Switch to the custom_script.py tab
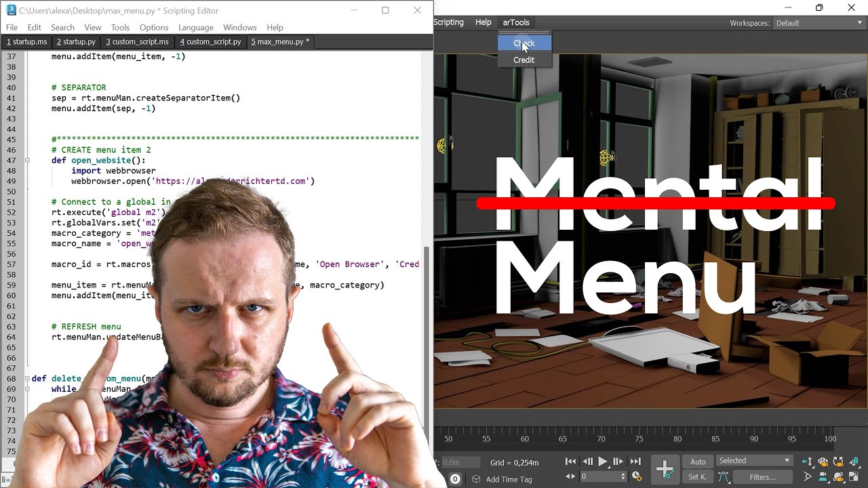Image resolution: width=868 pixels, height=488 pixels. (210, 41)
